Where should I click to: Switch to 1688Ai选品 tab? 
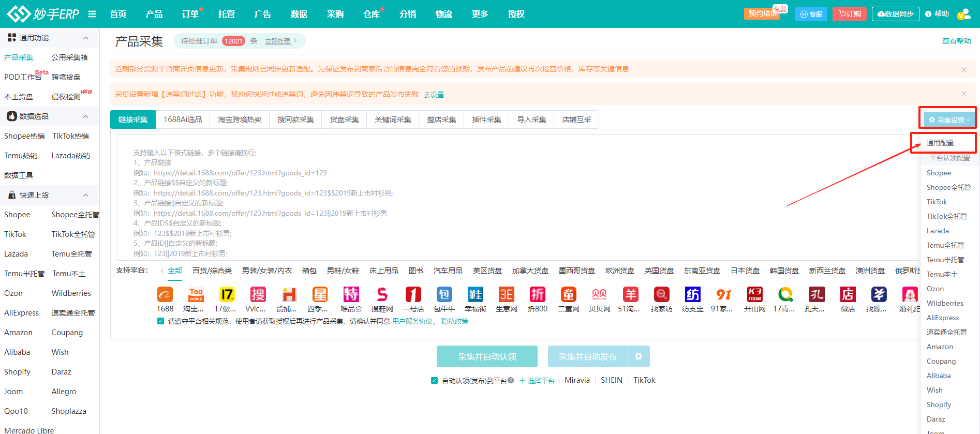[183, 119]
